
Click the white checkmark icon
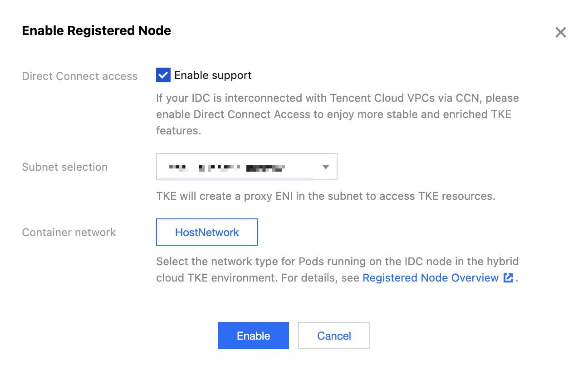click(x=163, y=75)
